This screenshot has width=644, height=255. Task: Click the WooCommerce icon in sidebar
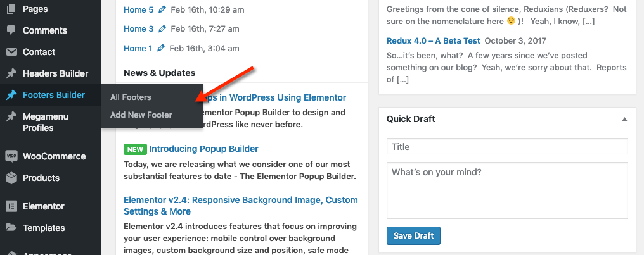(11, 156)
